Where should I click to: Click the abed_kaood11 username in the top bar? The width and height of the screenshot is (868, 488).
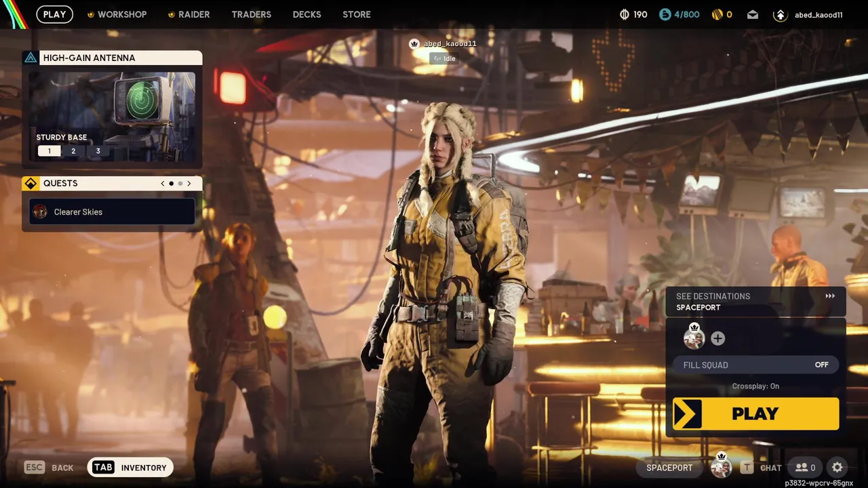[x=818, y=15]
